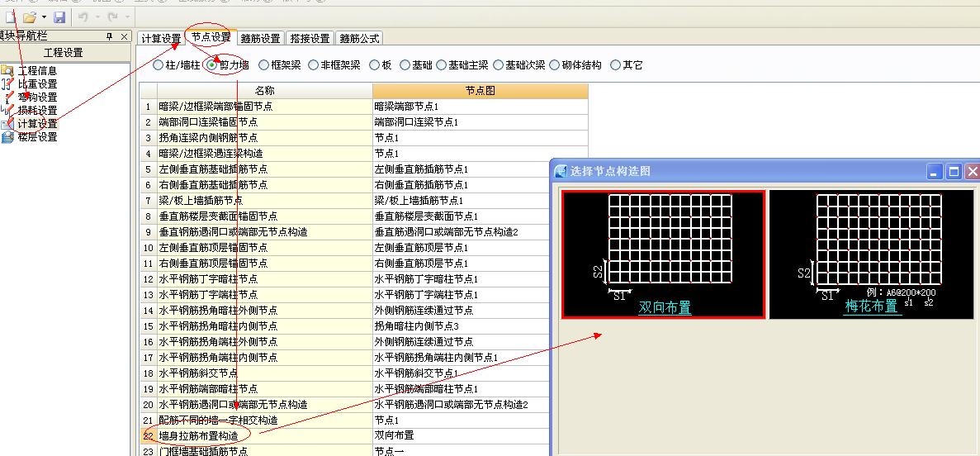Select row 水平钢筋斜交节点
The width and height of the screenshot is (980, 456).
point(265,373)
